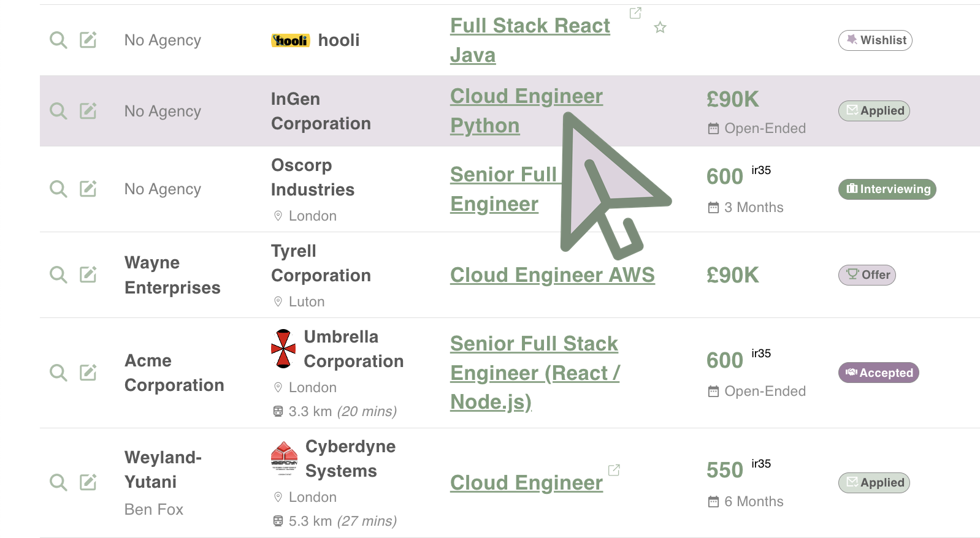Select the Wayne Enterprises agency name

172,275
